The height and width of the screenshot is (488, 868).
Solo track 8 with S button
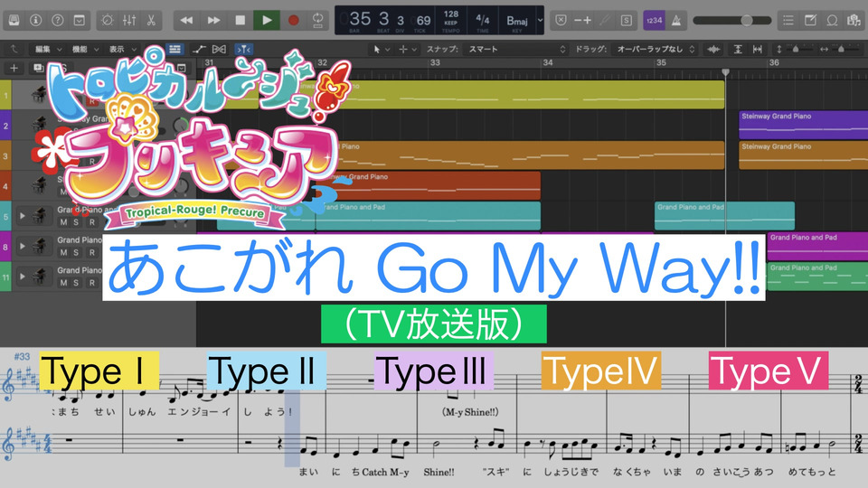coord(76,252)
